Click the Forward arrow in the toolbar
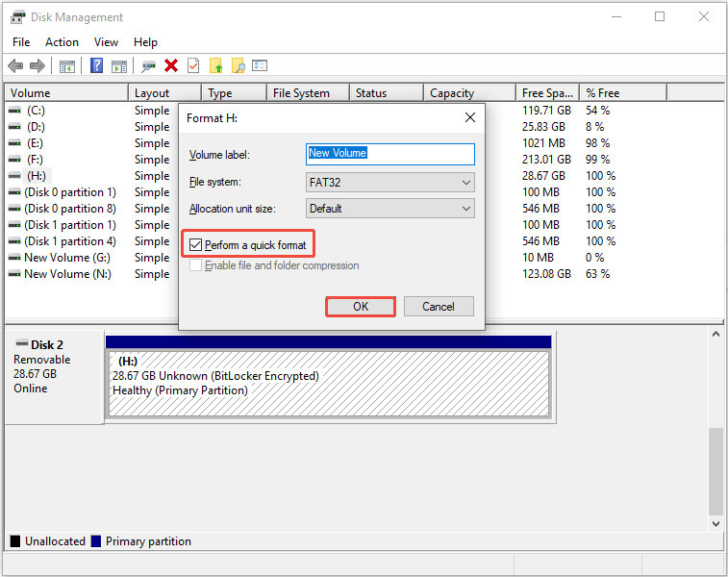Image resolution: width=728 pixels, height=577 pixels. 38,66
